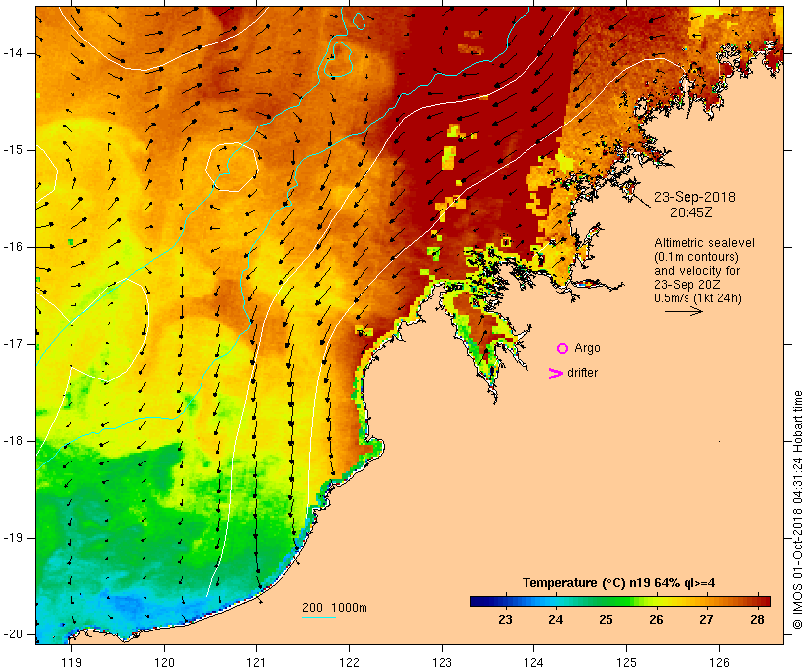Click the latitude label -16

tap(13, 247)
